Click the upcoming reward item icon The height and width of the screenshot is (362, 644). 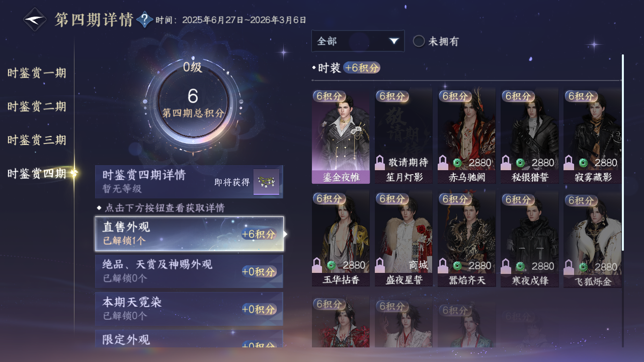266,182
